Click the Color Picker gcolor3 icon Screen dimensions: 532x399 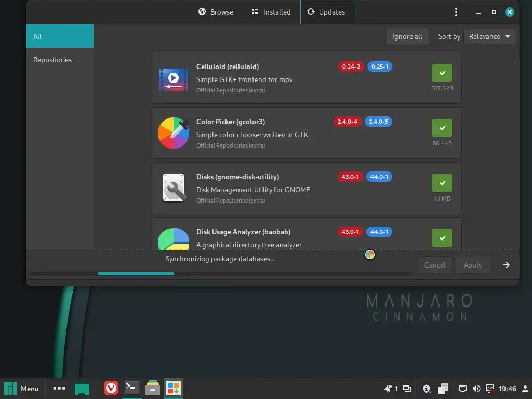174,133
